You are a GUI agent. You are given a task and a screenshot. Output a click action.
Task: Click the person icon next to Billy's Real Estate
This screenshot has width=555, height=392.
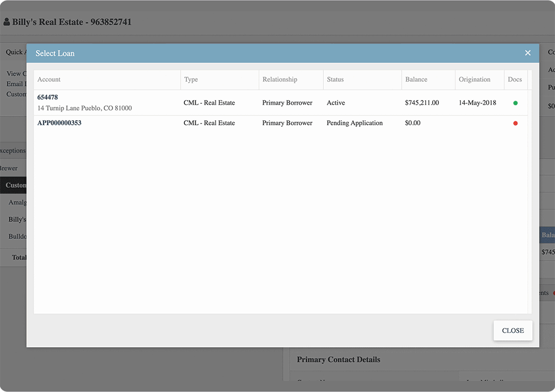[6, 22]
